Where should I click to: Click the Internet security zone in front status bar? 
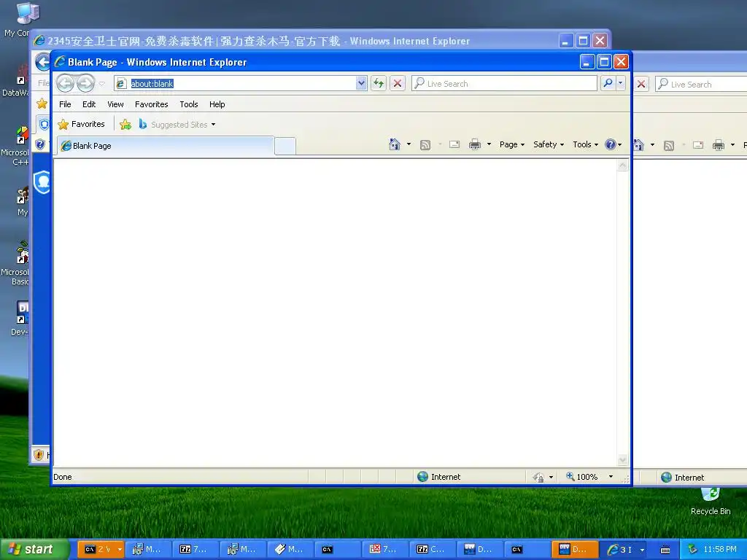pos(438,477)
